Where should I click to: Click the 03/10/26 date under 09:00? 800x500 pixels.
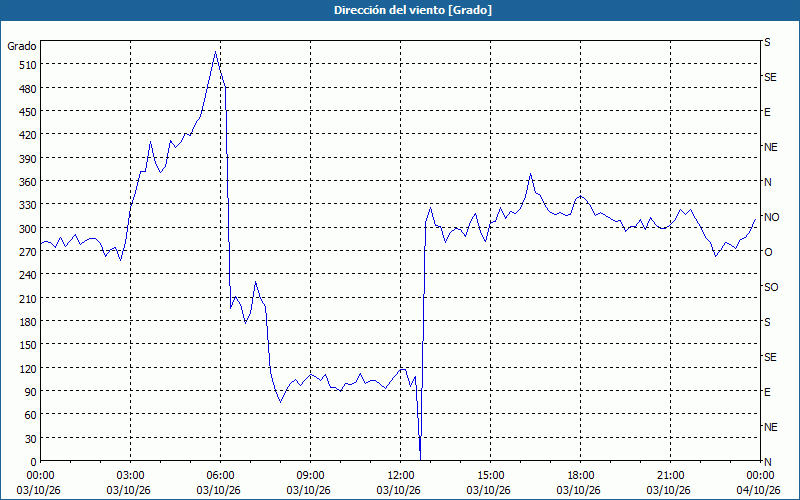[308, 490]
